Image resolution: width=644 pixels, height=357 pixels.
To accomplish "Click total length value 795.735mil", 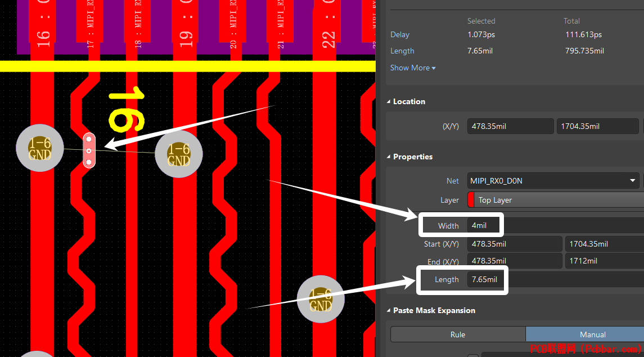I will click(x=585, y=51).
